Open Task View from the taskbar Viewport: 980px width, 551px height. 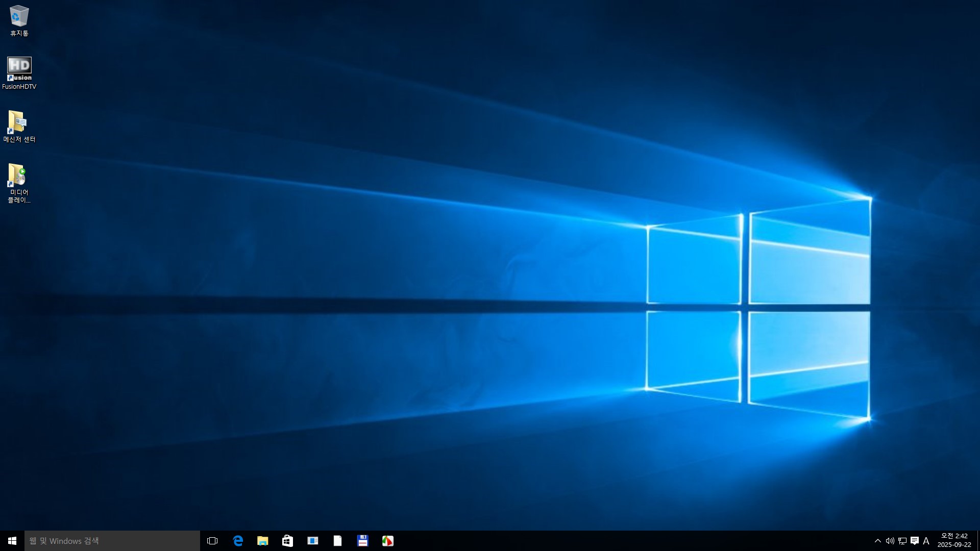[x=212, y=541]
